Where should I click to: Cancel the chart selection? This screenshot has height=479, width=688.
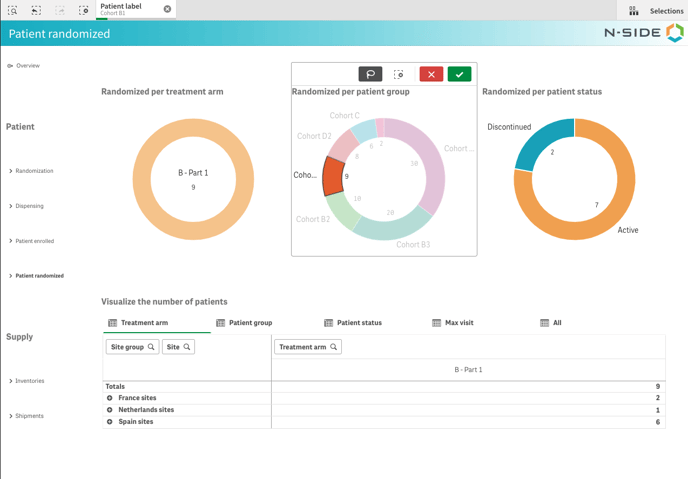(x=431, y=74)
